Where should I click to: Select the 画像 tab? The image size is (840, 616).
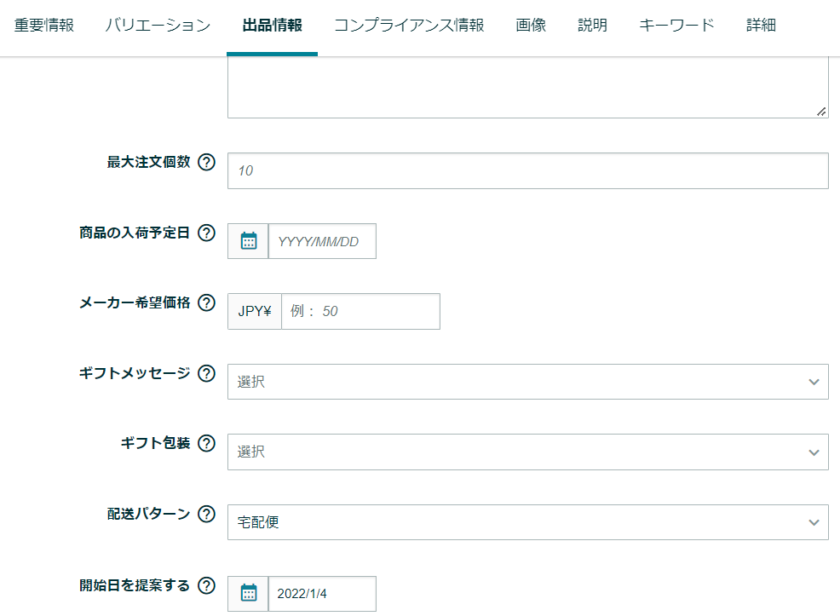click(531, 26)
